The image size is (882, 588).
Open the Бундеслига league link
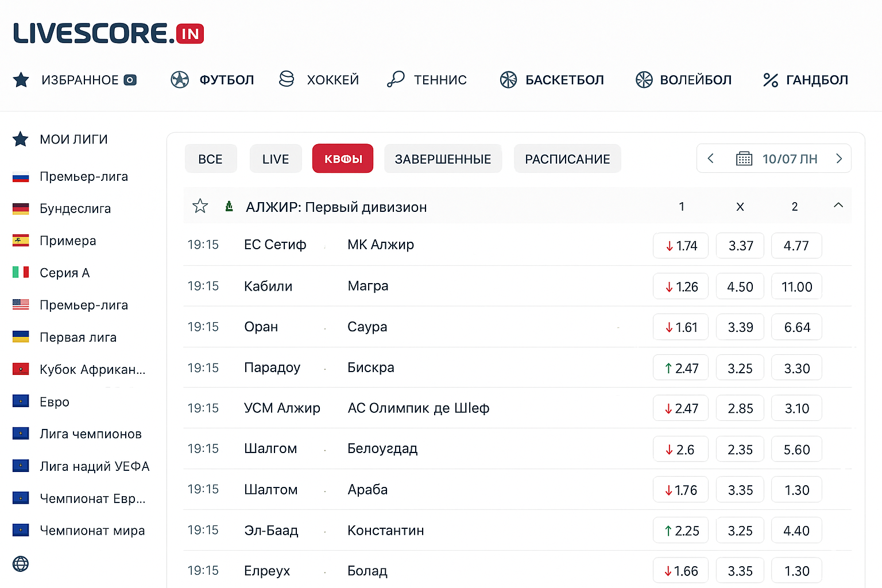click(x=75, y=208)
